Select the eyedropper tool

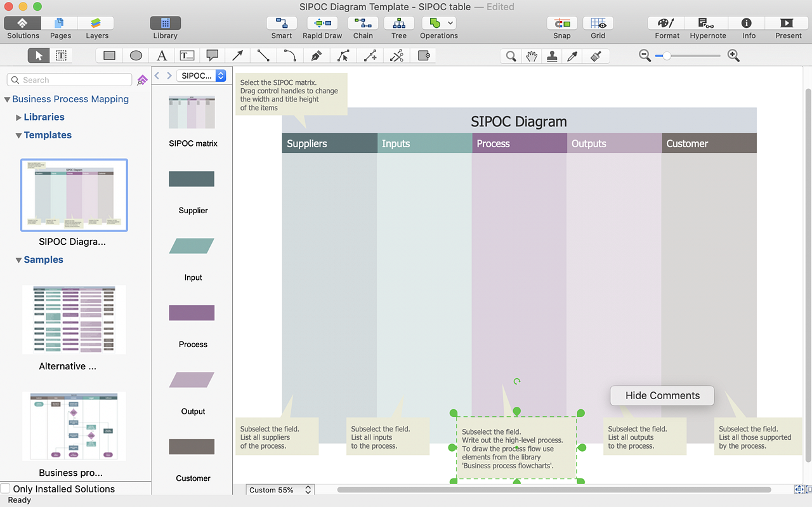[572, 55]
